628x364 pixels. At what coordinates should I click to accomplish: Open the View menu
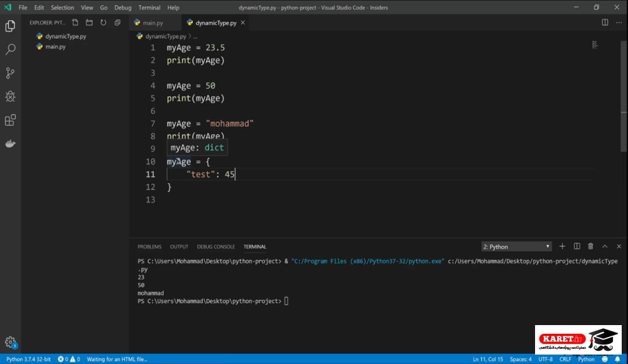coord(87,8)
